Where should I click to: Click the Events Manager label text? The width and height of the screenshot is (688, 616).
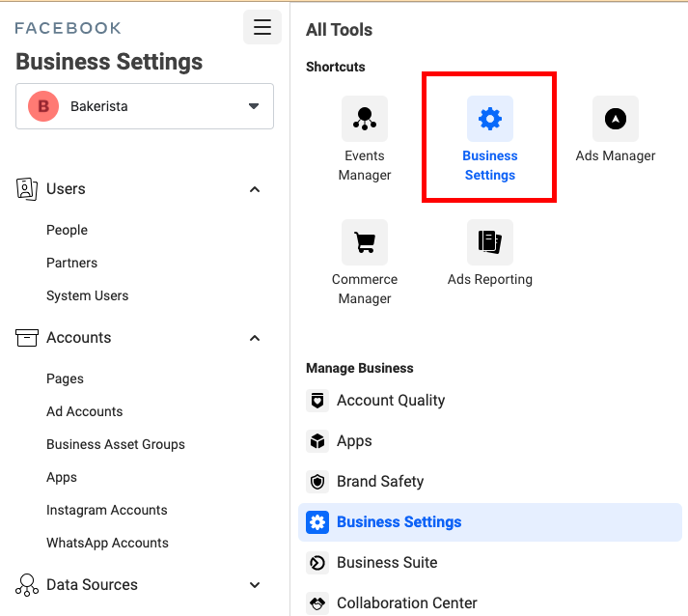tap(365, 165)
